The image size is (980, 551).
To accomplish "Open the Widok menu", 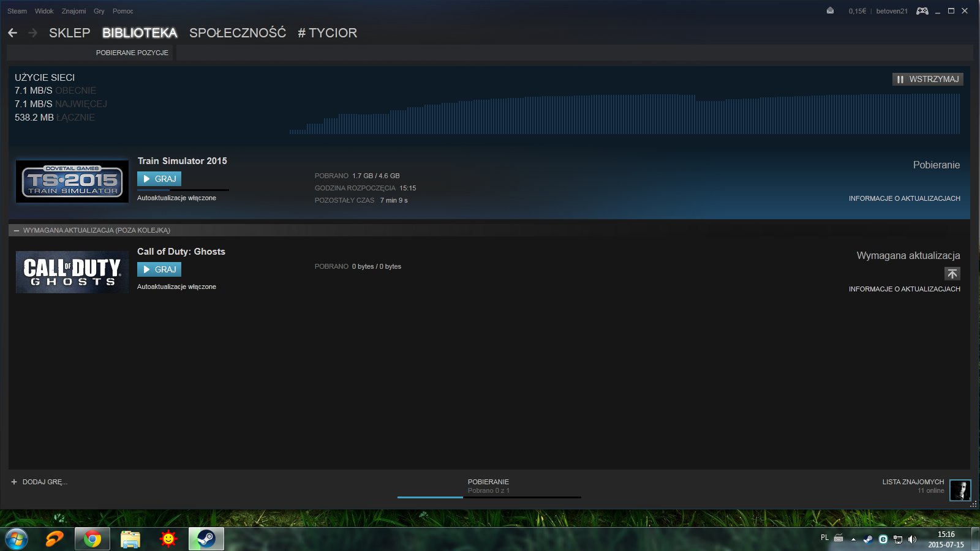I will coord(44,11).
